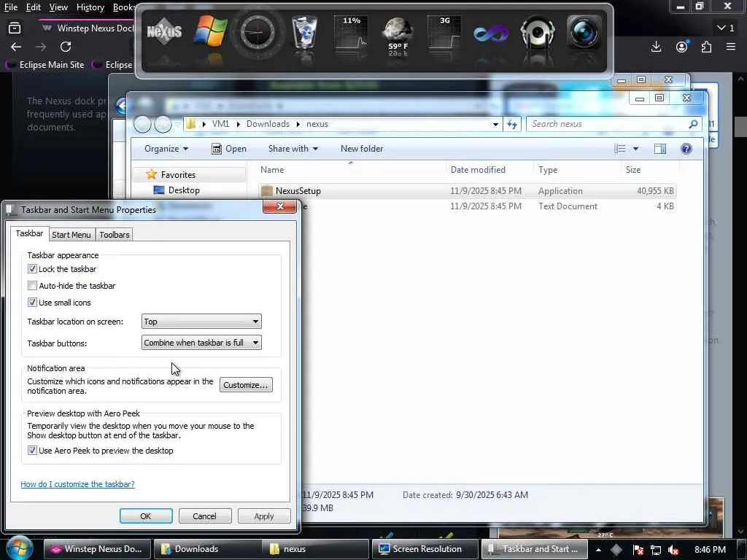
Task: Click Customize... notification area button
Action: [246, 385]
